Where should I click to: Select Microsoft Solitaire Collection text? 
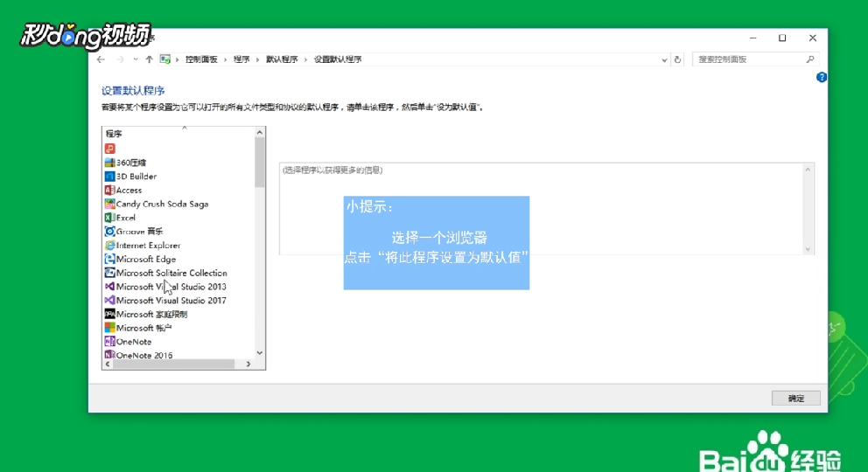click(x=171, y=273)
